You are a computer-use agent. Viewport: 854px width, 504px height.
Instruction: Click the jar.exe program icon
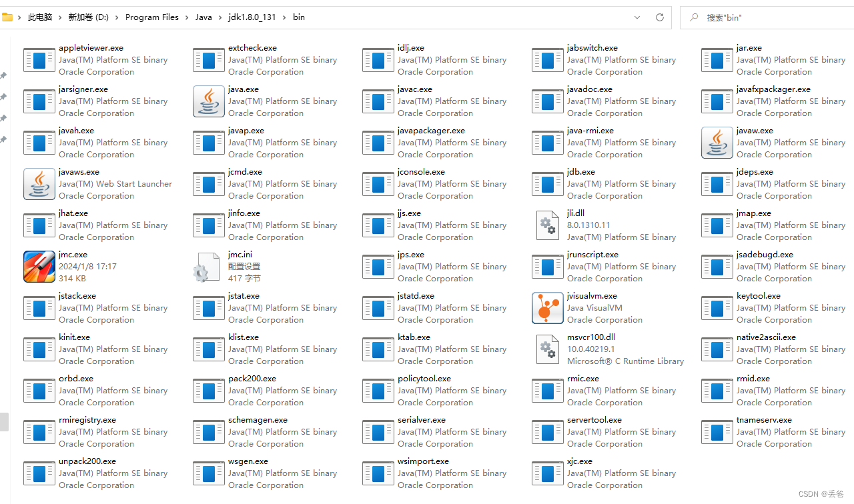pos(717,60)
